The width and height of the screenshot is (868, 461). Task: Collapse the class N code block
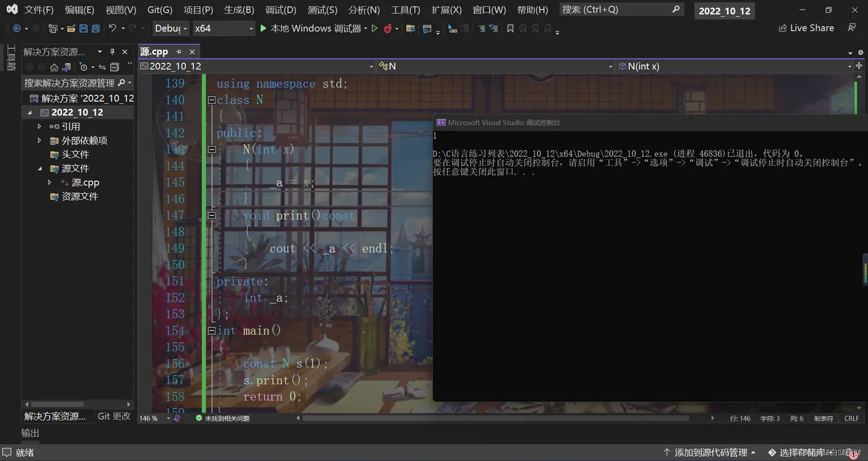pyautogui.click(x=212, y=100)
